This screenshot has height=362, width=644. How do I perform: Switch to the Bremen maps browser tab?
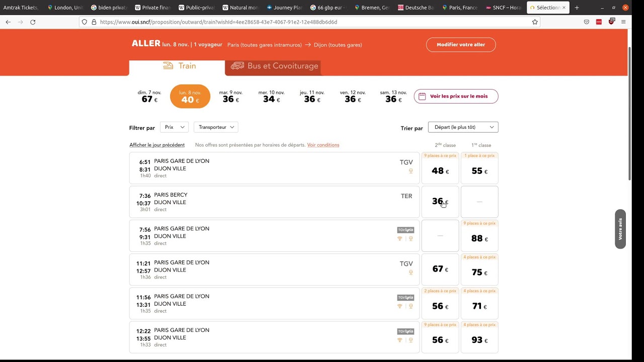coord(372,8)
